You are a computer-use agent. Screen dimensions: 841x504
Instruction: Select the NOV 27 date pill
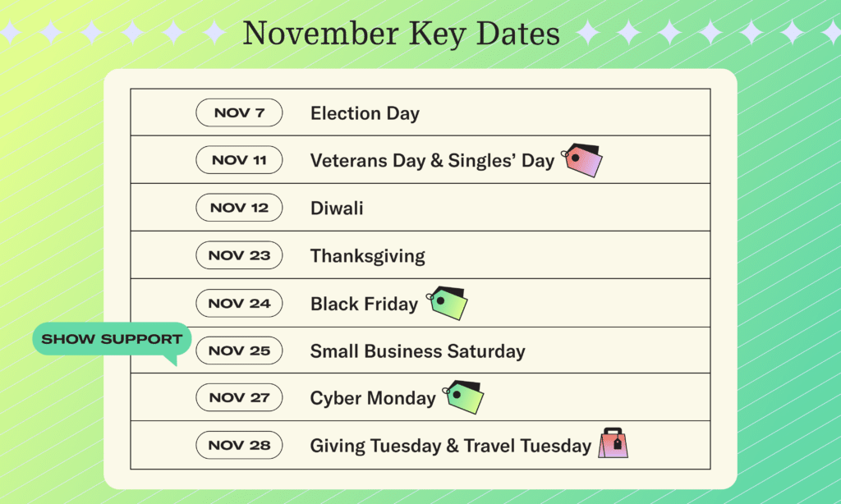(239, 397)
